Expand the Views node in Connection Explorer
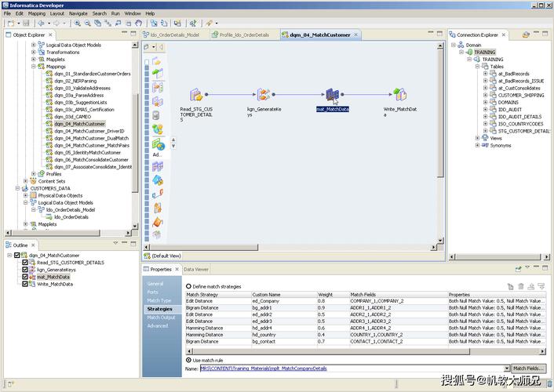554x392 pixels. [x=477, y=138]
